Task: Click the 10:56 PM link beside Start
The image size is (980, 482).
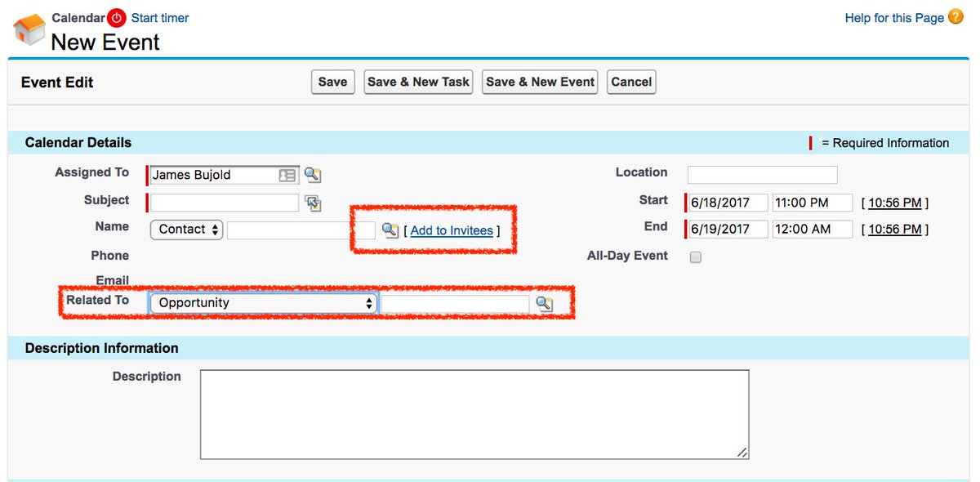Action: pos(895,203)
